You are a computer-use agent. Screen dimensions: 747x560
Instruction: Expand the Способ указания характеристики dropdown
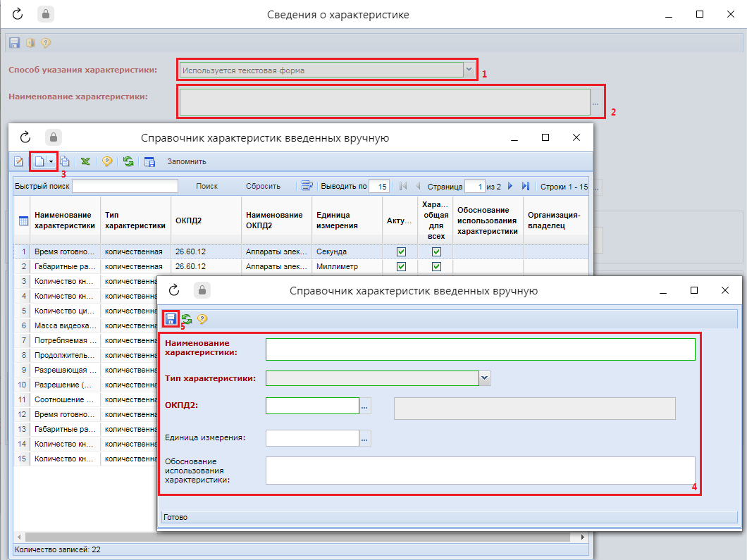click(469, 70)
